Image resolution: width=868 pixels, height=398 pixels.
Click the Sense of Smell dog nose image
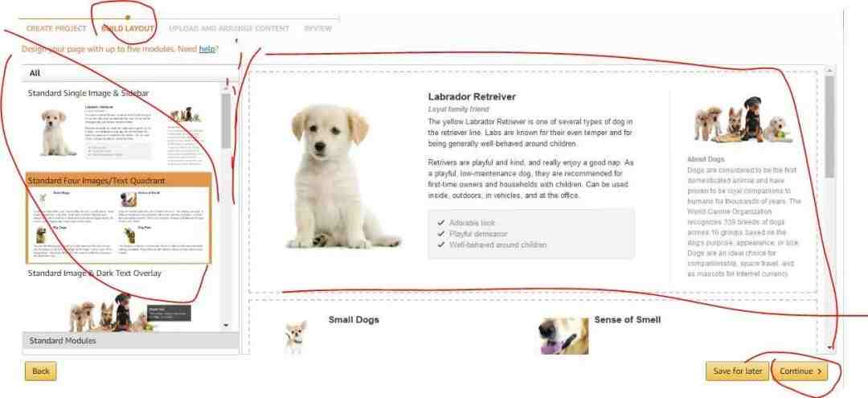point(563,336)
